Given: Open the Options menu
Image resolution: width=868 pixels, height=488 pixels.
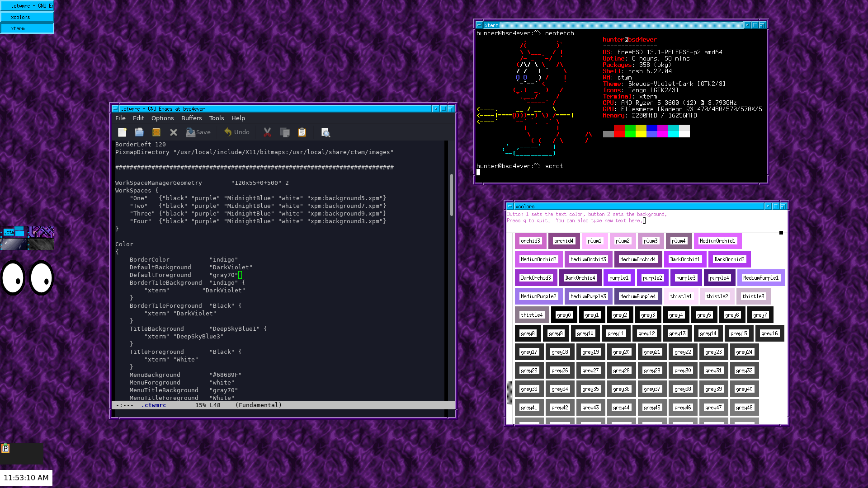Looking at the screenshot, I should click(x=162, y=118).
